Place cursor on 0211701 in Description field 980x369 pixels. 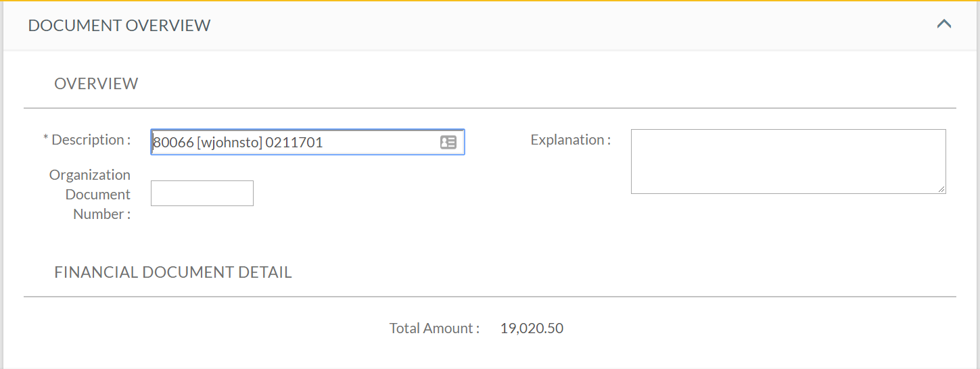[294, 143]
